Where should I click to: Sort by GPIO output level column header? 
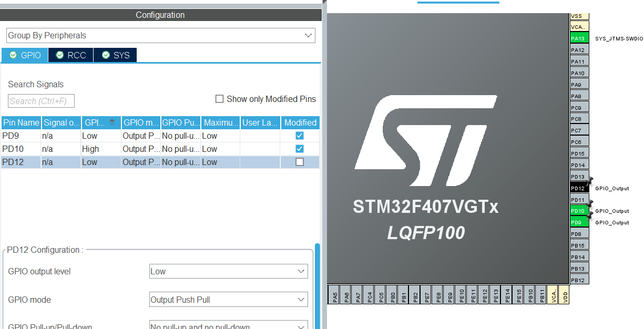(101, 122)
